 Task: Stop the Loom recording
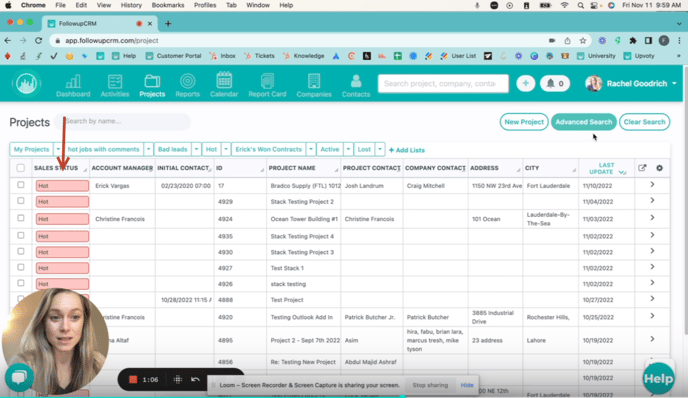tap(133, 380)
